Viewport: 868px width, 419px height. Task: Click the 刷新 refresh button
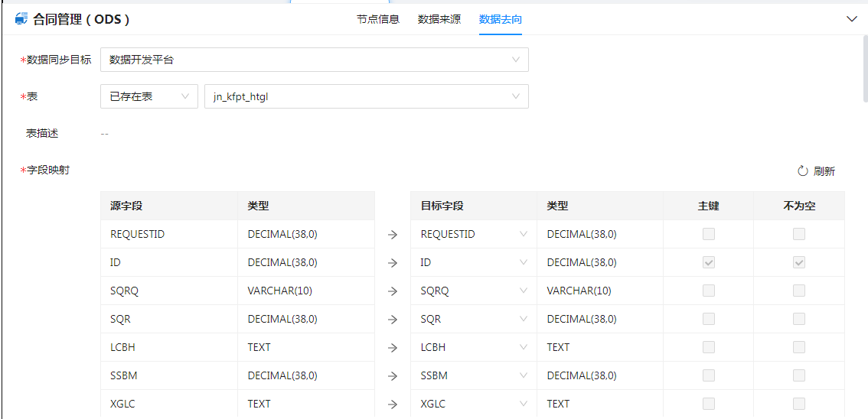pyautogui.click(x=824, y=171)
